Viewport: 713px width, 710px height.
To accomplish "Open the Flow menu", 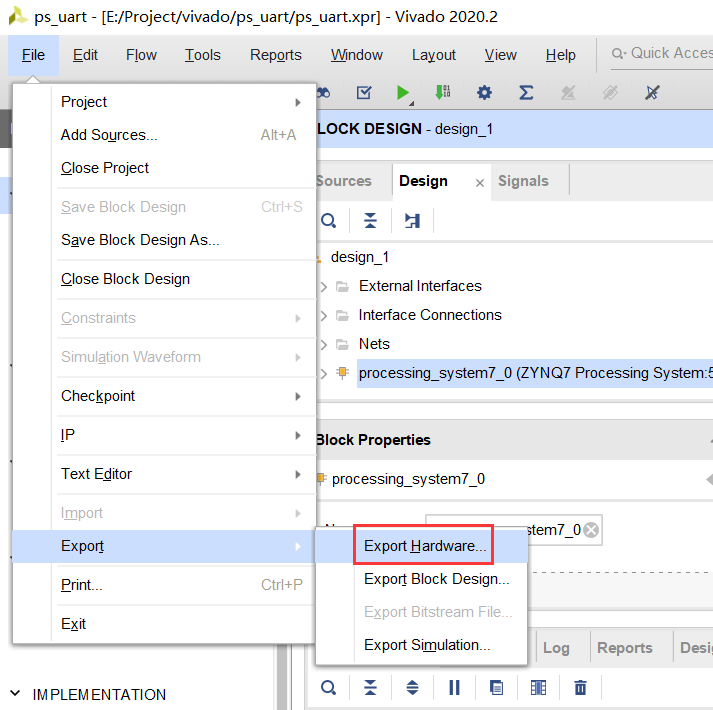I will [141, 55].
